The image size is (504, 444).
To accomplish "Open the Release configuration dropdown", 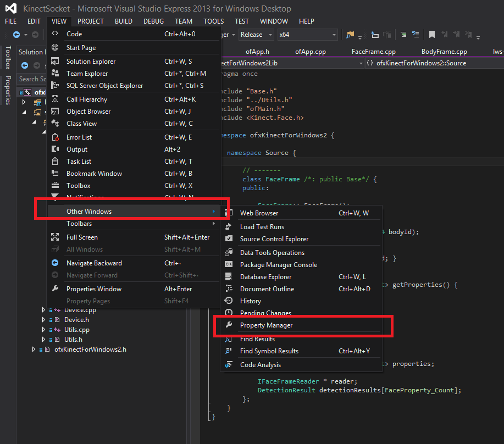I will (x=256, y=35).
